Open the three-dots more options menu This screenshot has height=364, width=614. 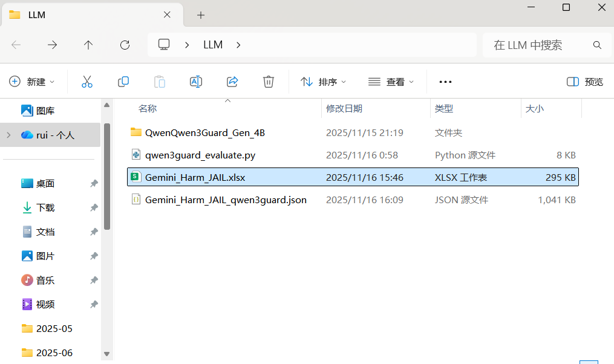tap(445, 82)
